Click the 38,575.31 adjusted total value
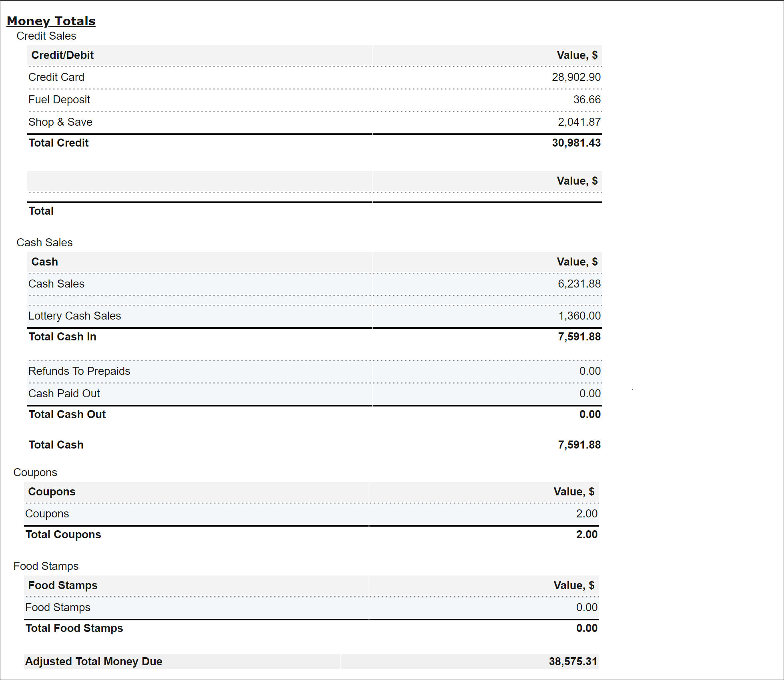 point(573,662)
